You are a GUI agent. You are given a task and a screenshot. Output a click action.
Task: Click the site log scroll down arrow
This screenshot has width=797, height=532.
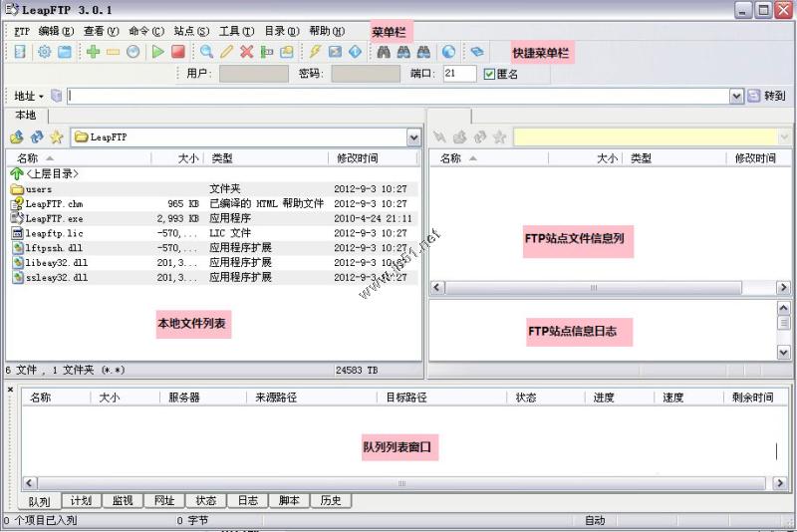[784, 351]
